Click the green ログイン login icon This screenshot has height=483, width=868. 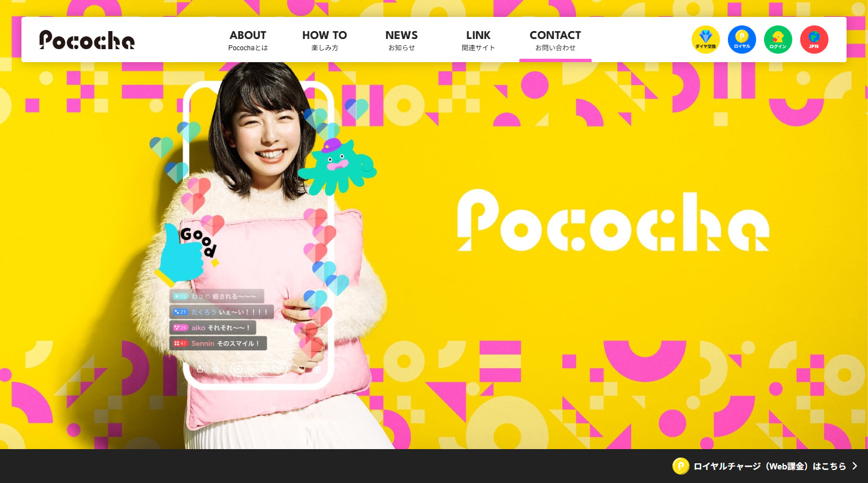(x=778, y=40)
